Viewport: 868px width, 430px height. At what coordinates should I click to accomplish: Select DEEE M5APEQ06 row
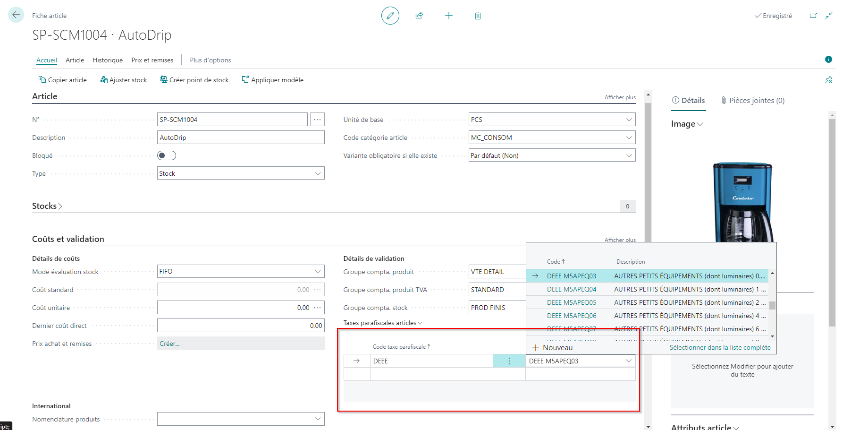pyautogui.click(x=648, y=316)
